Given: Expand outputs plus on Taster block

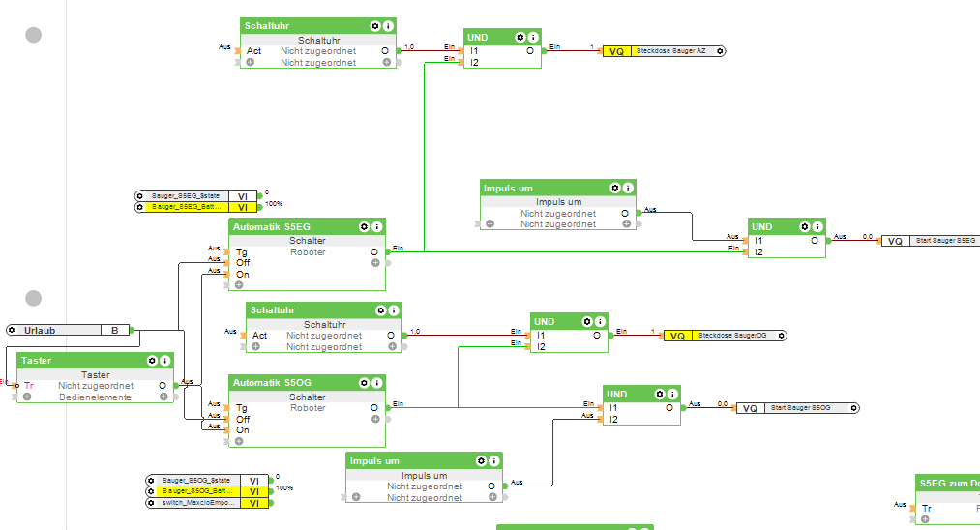Looking at the screenshot, I should point(163,397).
